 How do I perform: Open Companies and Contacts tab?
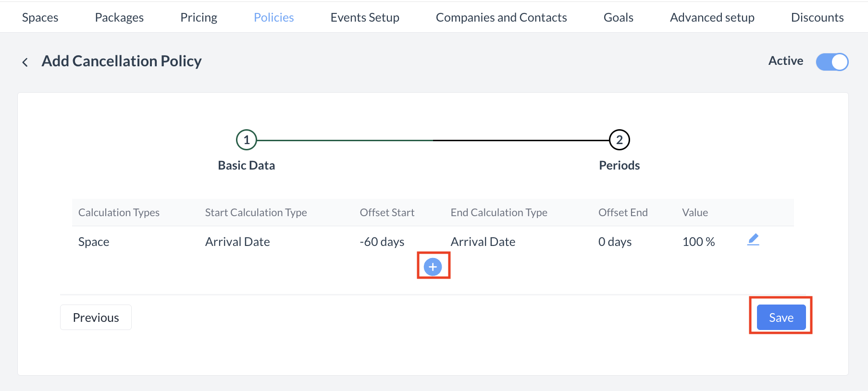pos(501,18)
